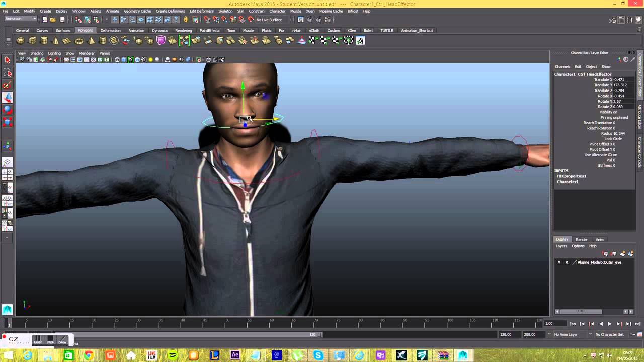Open the viewport Panels menu
Image resolution: width=644 pixels, height=362 pixels.
click(105, 53)
